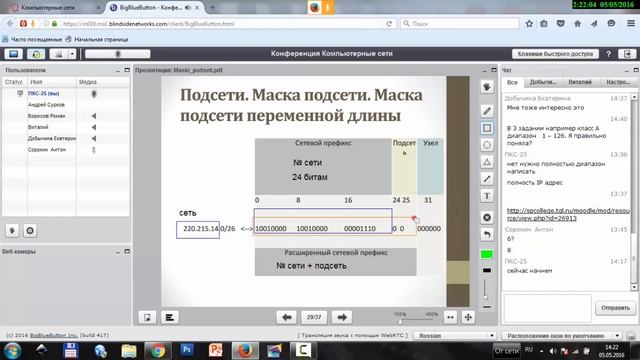Screen dimensions: 640x360
Task: Select the pan hand tool in whiteboard toolbar
Action: tap(487, 87)
